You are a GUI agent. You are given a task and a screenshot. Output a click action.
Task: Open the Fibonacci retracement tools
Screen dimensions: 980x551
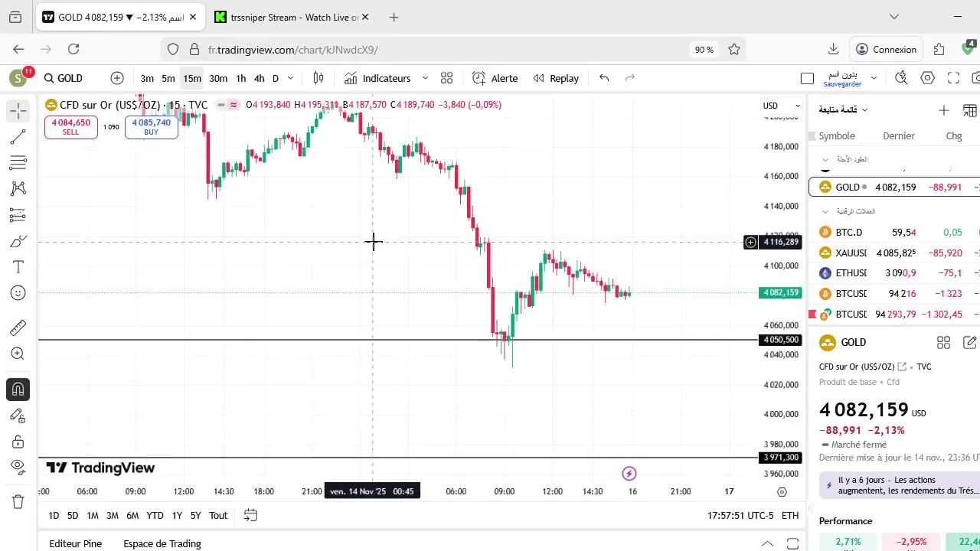[x=18, y=163]
